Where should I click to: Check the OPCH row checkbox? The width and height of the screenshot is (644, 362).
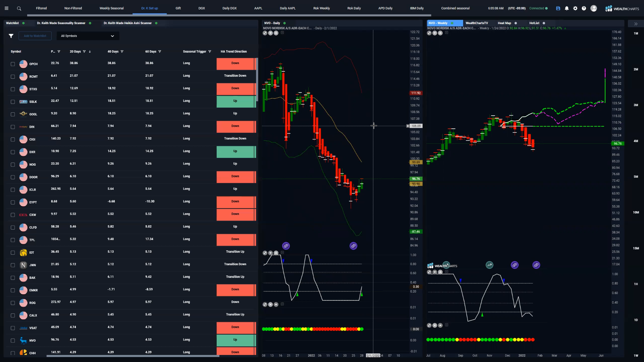13,64
